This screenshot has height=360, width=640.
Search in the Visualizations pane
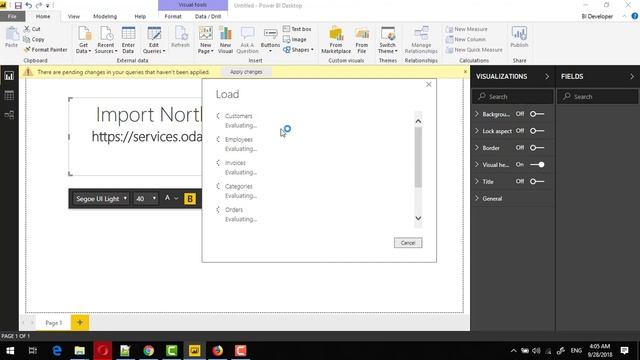513,97
